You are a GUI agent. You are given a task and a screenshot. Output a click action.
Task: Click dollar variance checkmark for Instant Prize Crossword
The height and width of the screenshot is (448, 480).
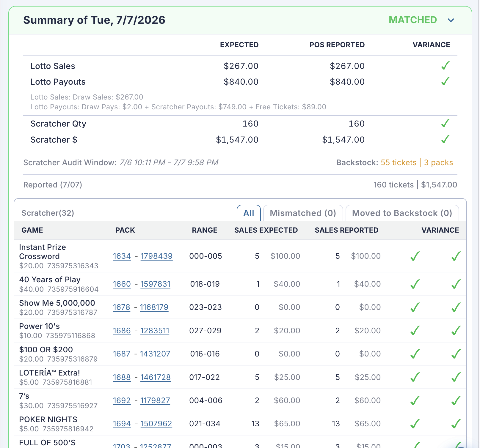click(x=456, y=256)
